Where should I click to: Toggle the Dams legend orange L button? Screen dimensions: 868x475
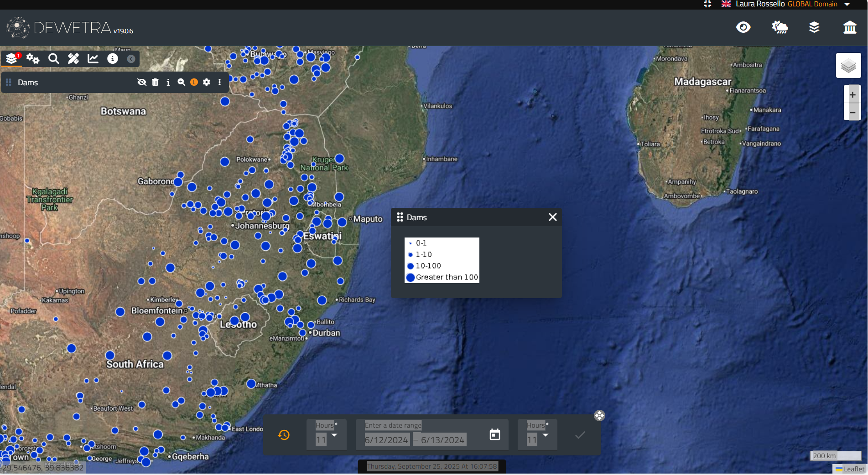[x=194, y=82]
